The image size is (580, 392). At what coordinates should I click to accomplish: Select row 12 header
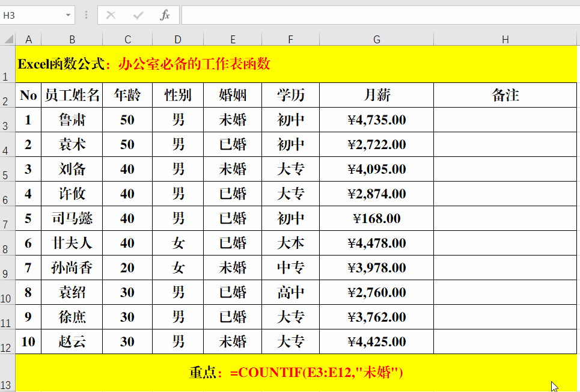click(x=7, y=341)
